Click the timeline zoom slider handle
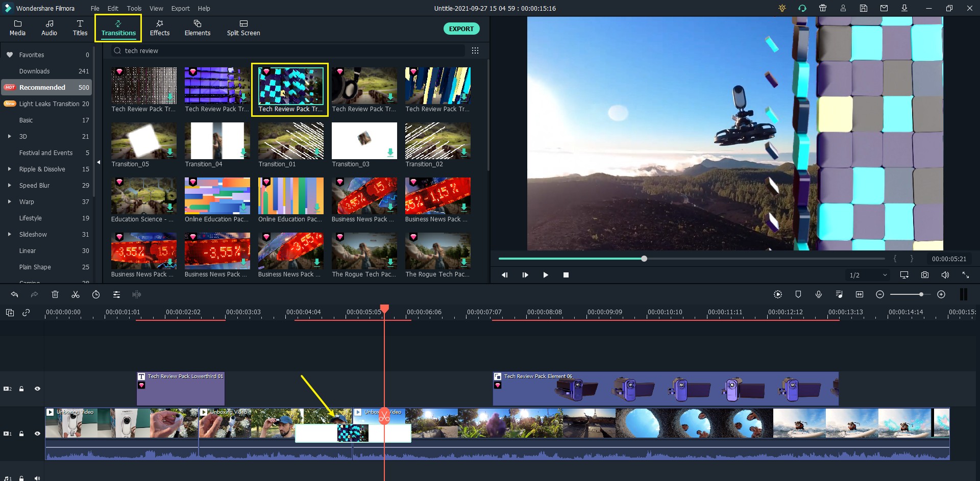Viewport: 980px width, 481px height. coord(921,294)
